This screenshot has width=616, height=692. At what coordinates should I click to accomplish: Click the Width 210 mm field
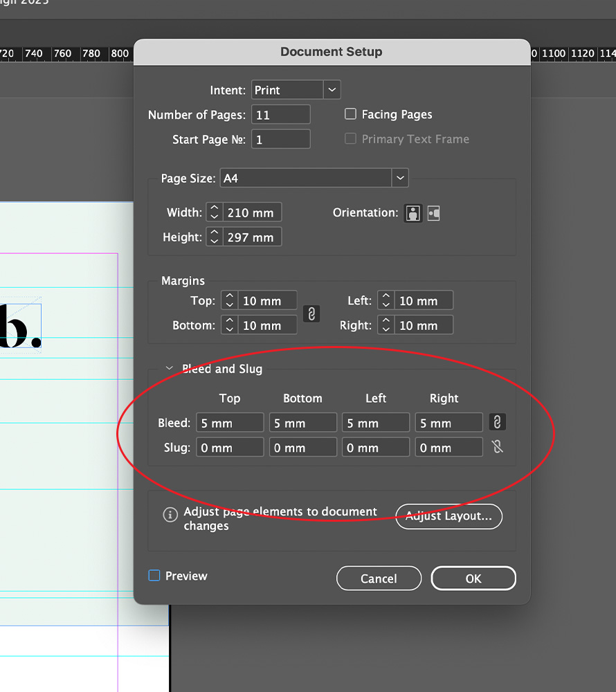(252, 212)
